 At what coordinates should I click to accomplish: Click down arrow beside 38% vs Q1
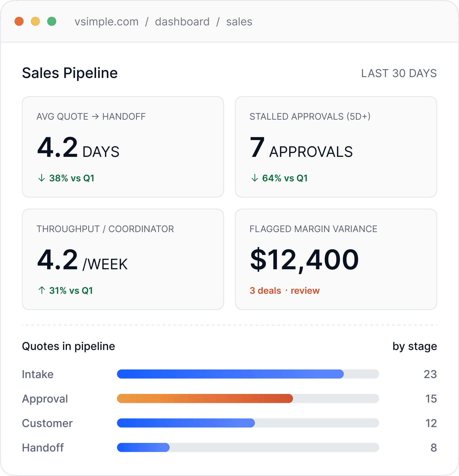tap(42, 178)
